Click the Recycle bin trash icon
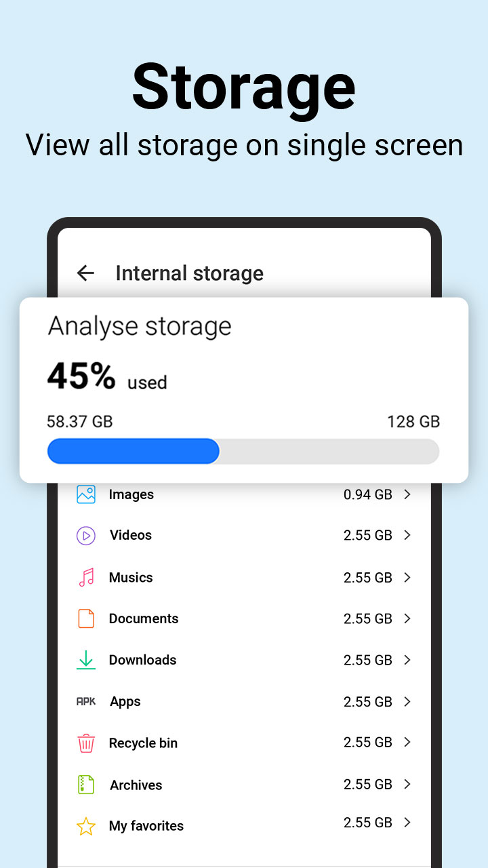This screenshot has width=488, height=868. pyautogui.click(x=86, y=743)
